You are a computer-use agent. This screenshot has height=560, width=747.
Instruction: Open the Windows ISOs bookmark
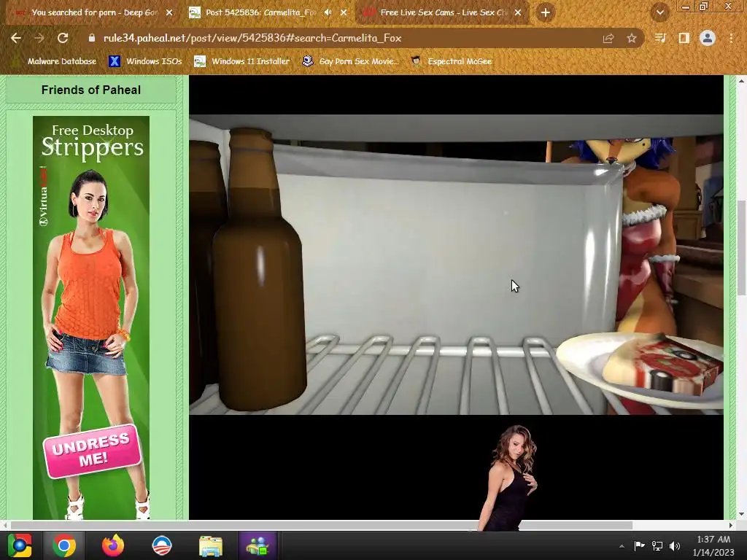(x=145, y=61)
